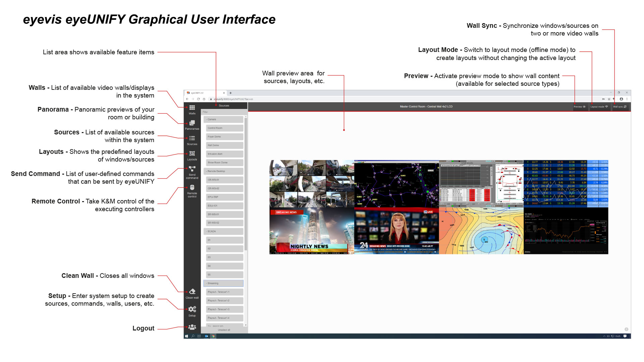Click the browser home icon

point(204,99)
